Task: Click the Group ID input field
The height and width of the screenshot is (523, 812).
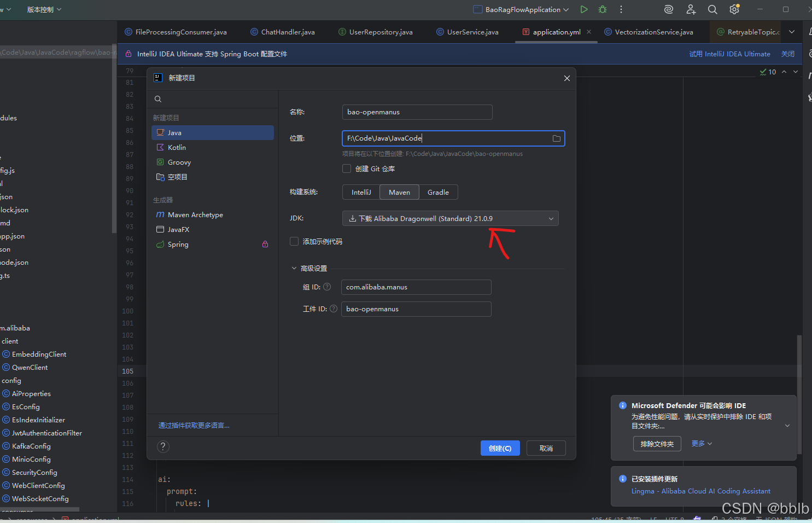Action: coord(416,287)
